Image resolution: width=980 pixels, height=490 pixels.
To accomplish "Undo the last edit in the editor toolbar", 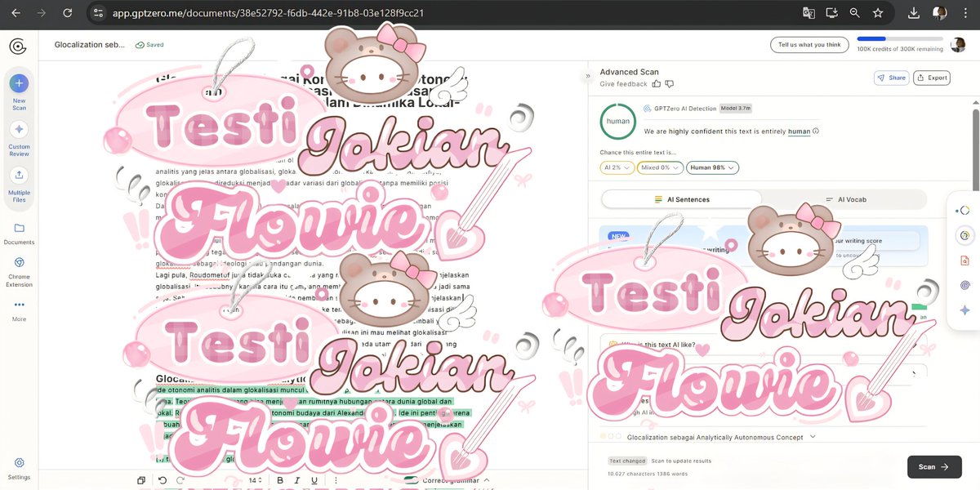I will click(163, 480).
